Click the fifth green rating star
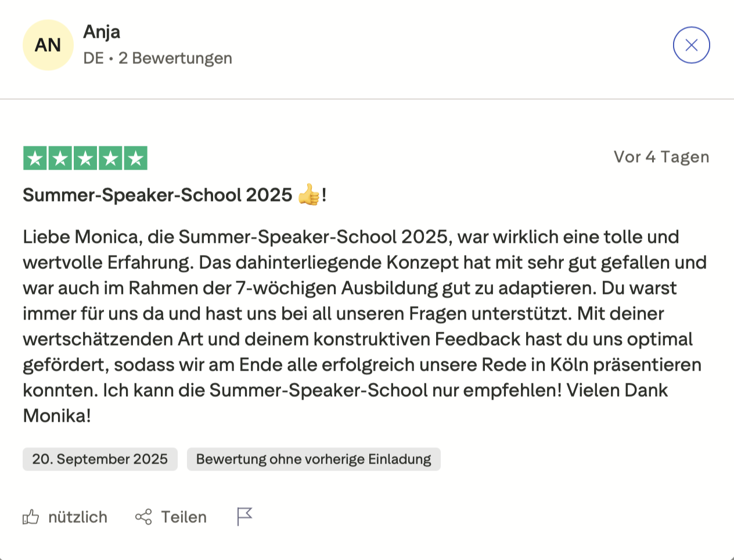734x560 pixels. 135,158
